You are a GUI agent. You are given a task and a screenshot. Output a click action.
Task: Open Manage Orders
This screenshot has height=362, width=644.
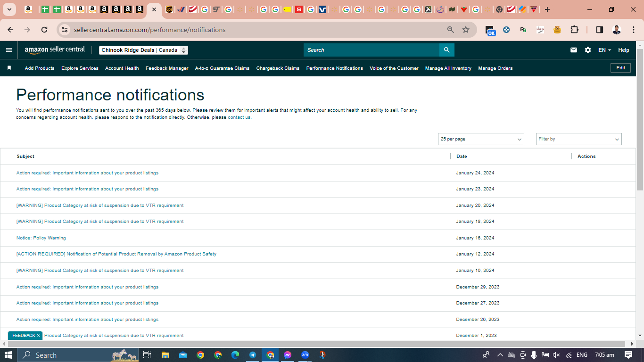click(495, 68)
